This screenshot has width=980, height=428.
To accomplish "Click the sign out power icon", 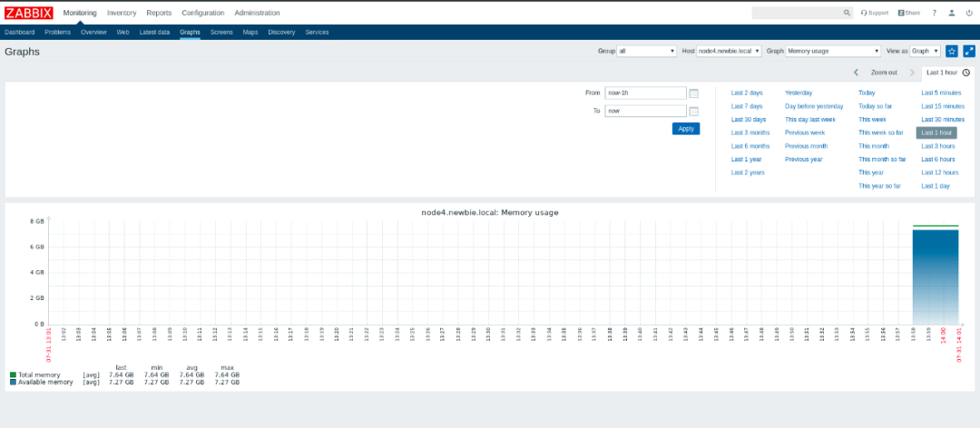I will [969, 13].
